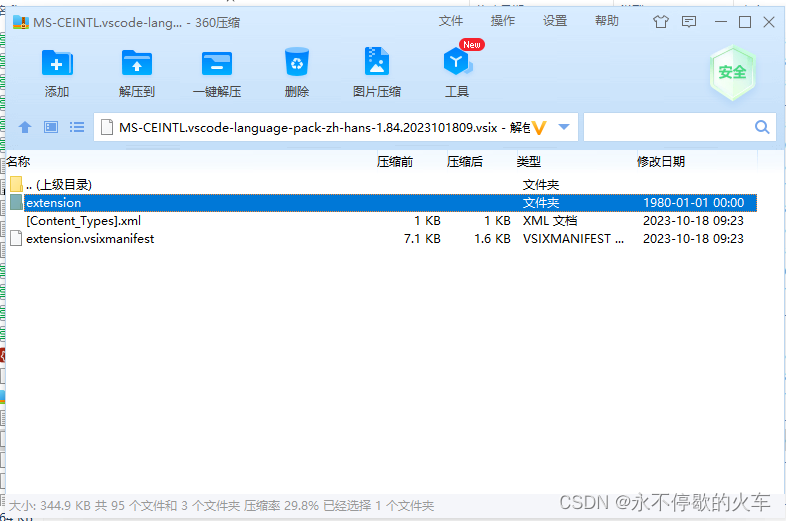Click the status bar size summary text
Screen dimensions: 786x521
[x=221, y=505]
